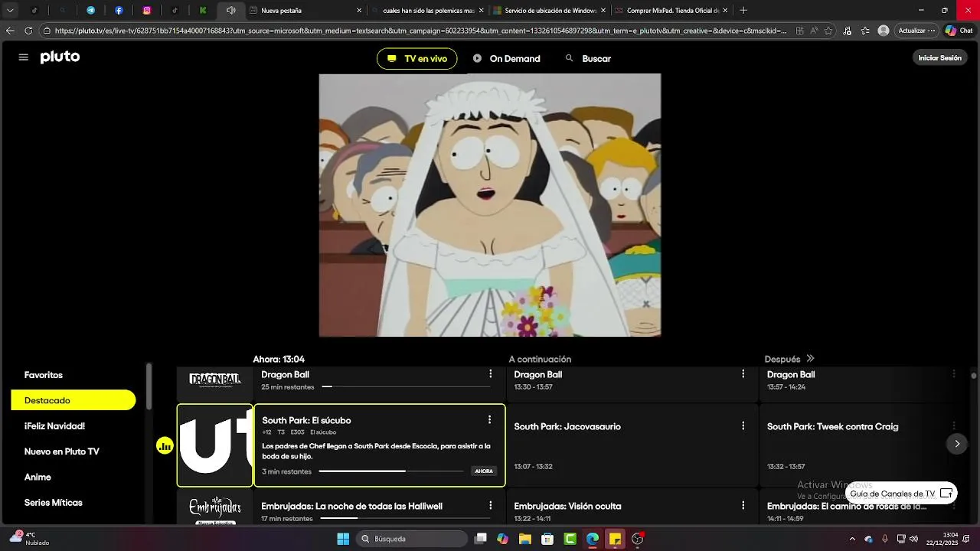Open the Instagram pinned tab
Image resolution: width=980 pixels, height=551 pixels.
(147, 11)
